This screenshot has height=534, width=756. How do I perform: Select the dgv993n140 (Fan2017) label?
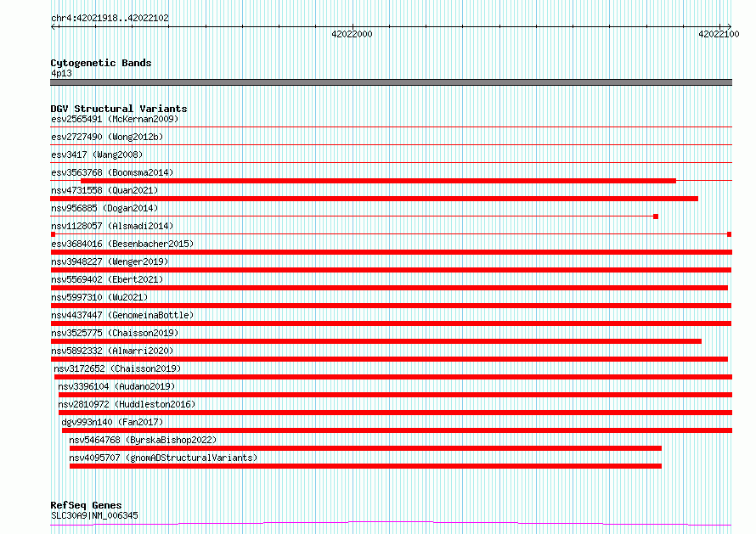tap(112, 422)
